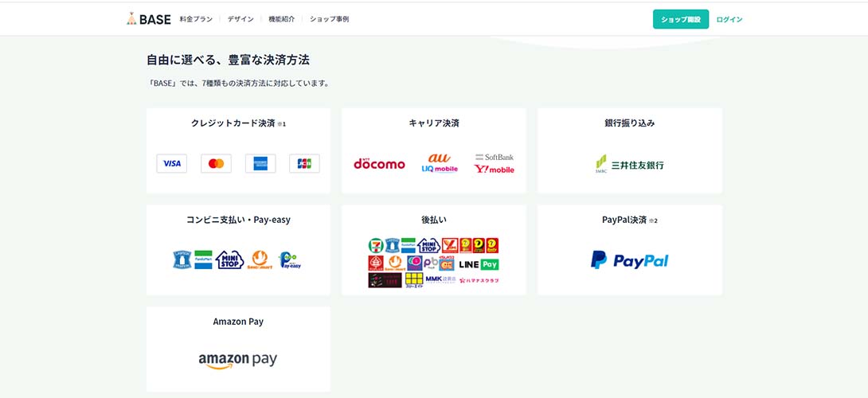The width and height of the screenshot is (868, 398).
Task: Click the American Express logo
Action: (x=260, y=163)
